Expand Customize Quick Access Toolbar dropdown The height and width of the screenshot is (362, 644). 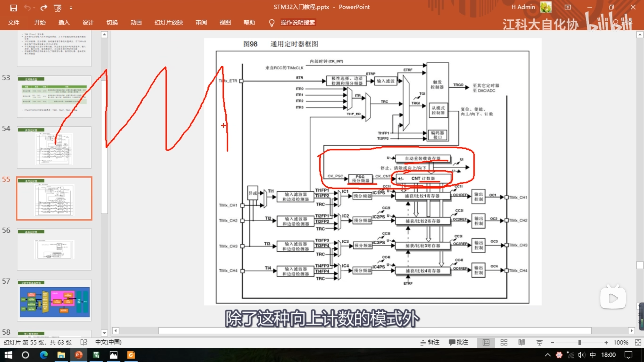click(71, 8)
